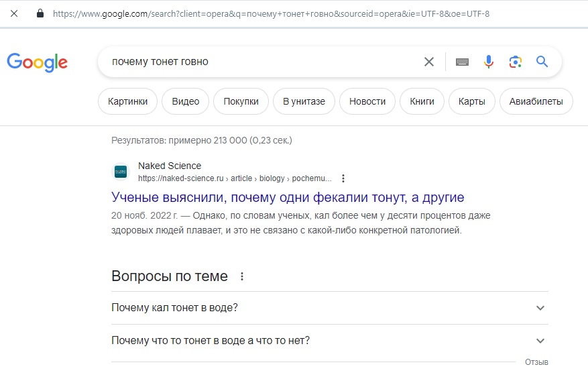
Task: Expand question Почему что то тонет в воде
Action: pos(330,341)
